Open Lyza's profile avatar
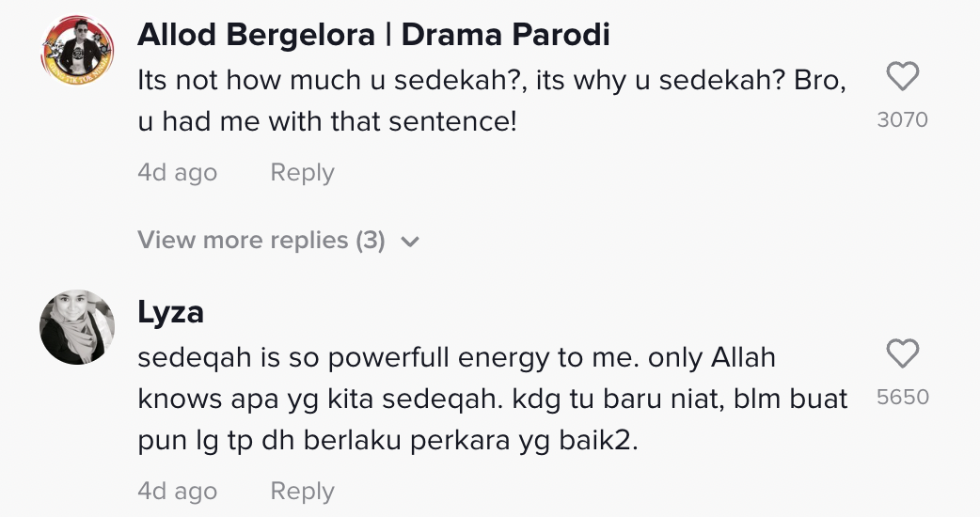980x517 pixels. pos(77,327)
